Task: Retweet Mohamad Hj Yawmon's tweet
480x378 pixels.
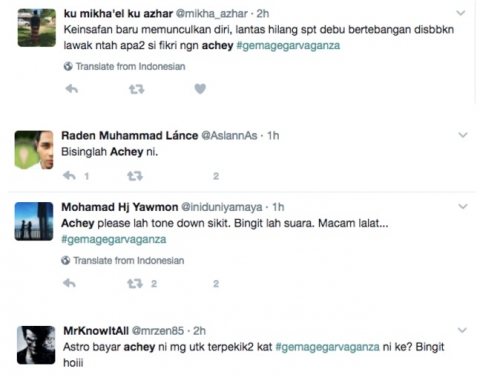Action: coord(135,284)
